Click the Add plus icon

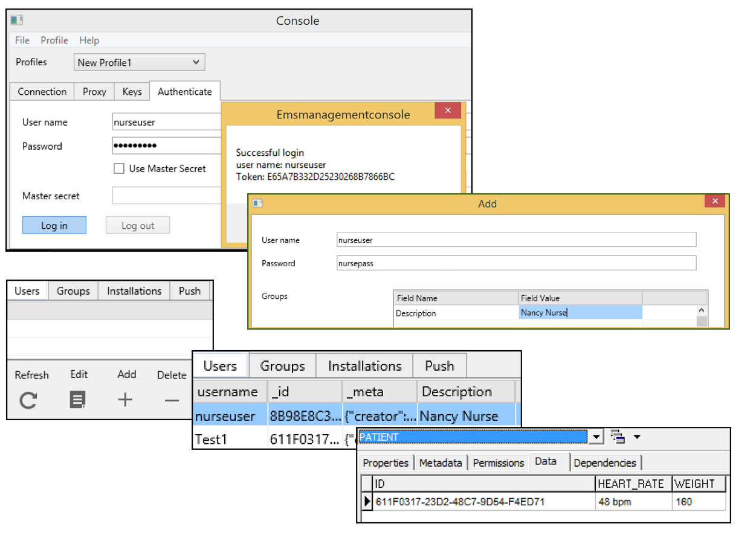125,400
